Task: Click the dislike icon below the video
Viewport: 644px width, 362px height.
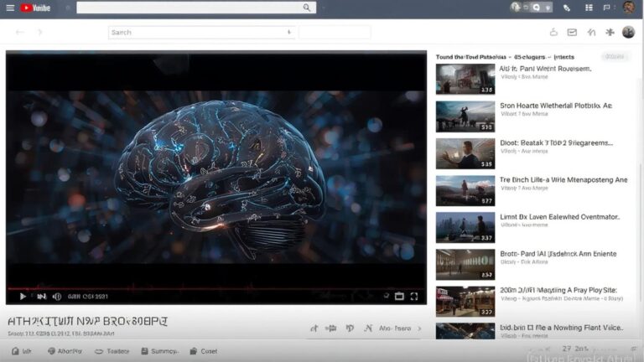Action: point(331,328)
